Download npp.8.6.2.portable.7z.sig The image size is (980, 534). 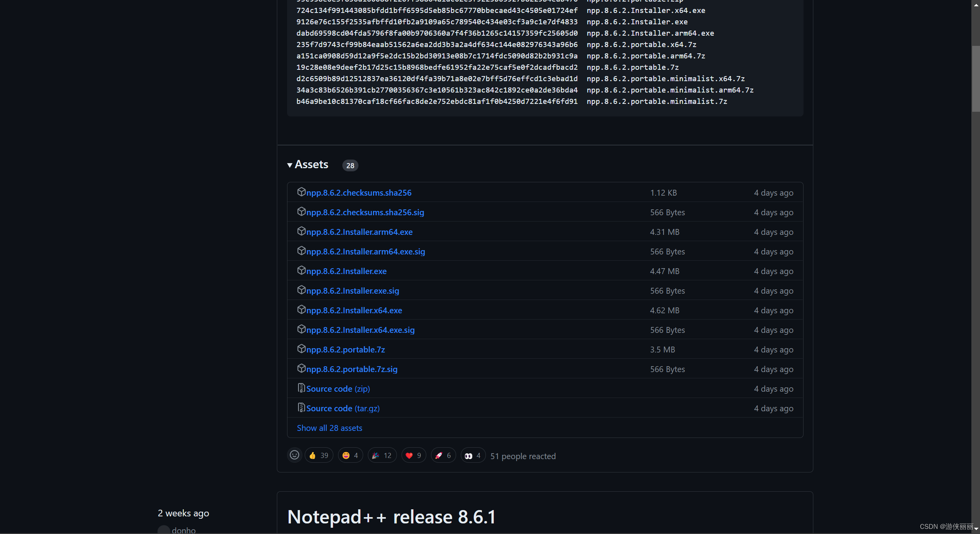[x=351, y=369]
